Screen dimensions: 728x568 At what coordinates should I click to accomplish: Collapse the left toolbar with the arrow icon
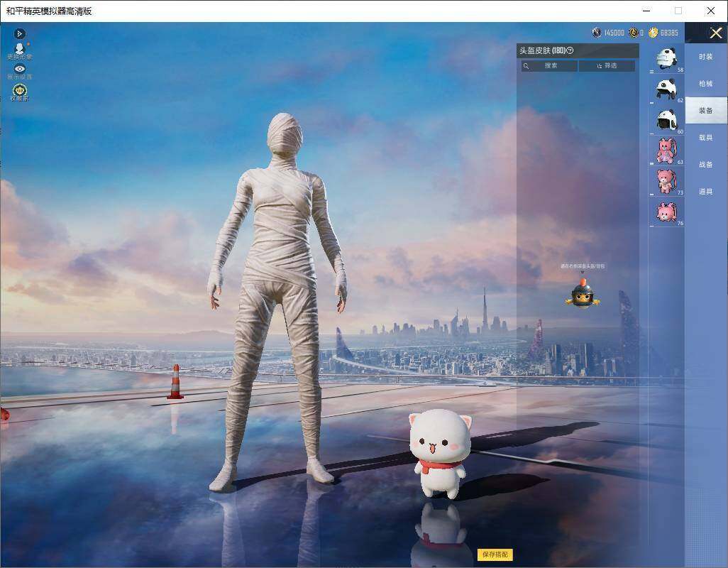pyautogui.click(x=19, y=33)
